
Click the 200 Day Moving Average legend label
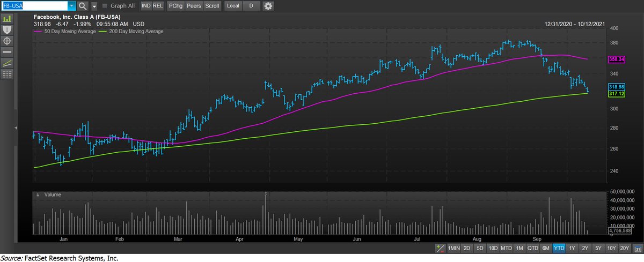click(x=136, y=32)
